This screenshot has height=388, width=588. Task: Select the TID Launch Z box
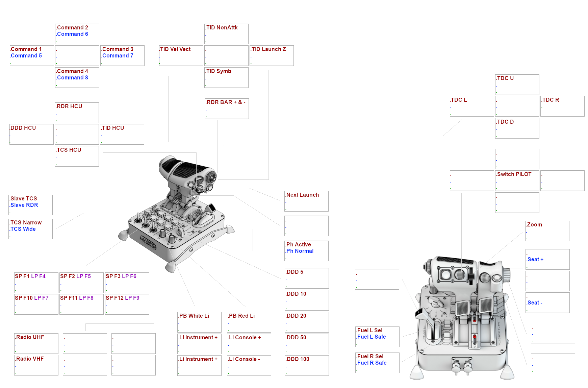pos(272,55)
